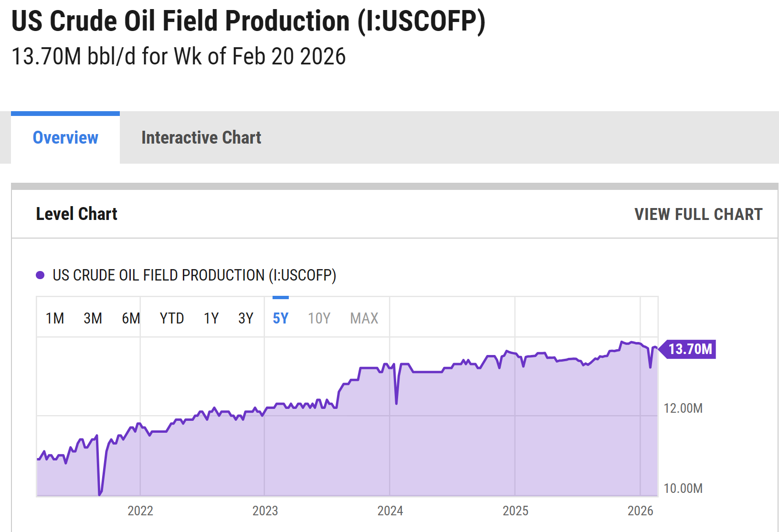Click the 2026 x-axis year label
The height and width of the screenshot is (532, 779).
click(x=640, y=511)
